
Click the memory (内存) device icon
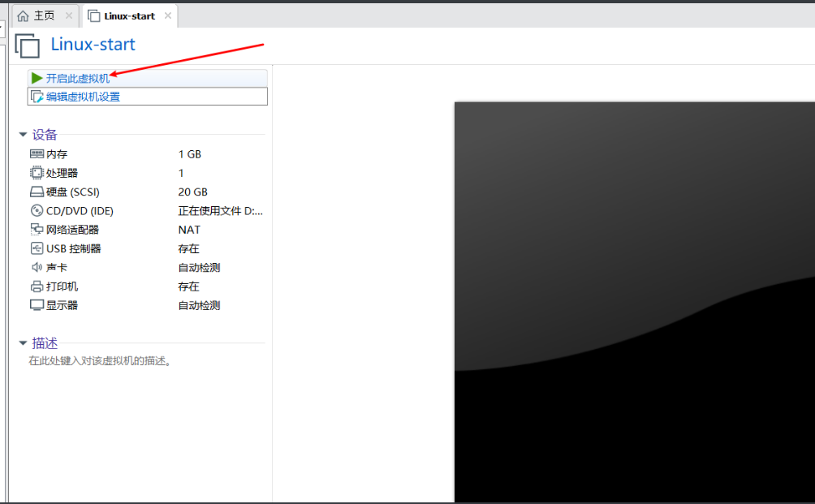[37, 154]
